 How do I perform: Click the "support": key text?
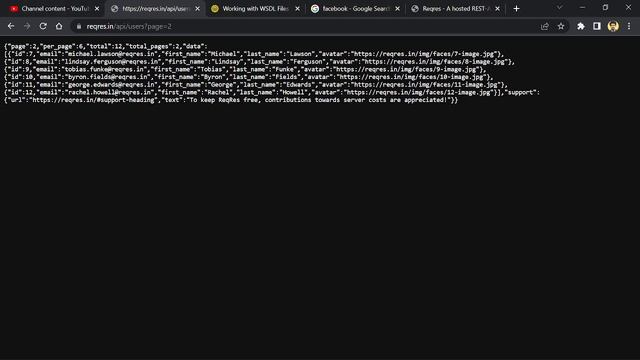tap(522, 92)
